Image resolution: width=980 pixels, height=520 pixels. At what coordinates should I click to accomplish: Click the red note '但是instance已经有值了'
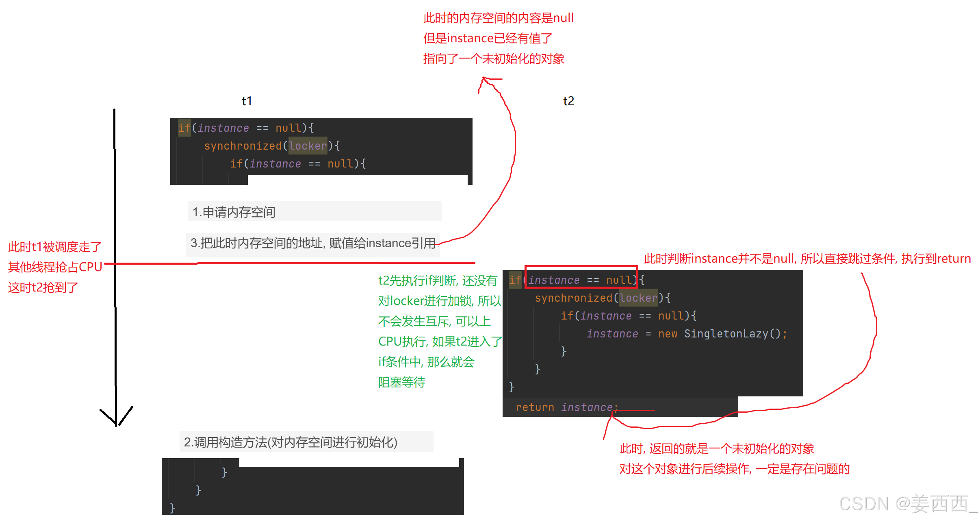(488, 38)
